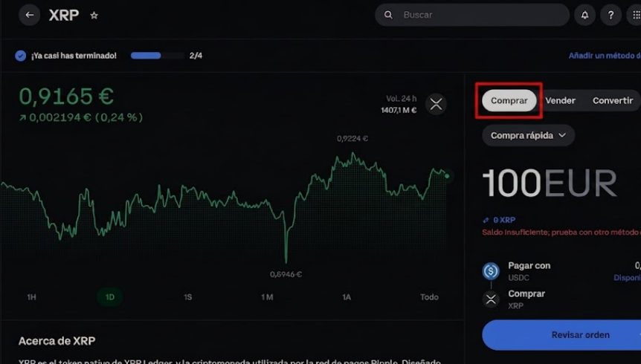Open notifications bell icon
641x364 pixels.
click(x=584, y=15)
